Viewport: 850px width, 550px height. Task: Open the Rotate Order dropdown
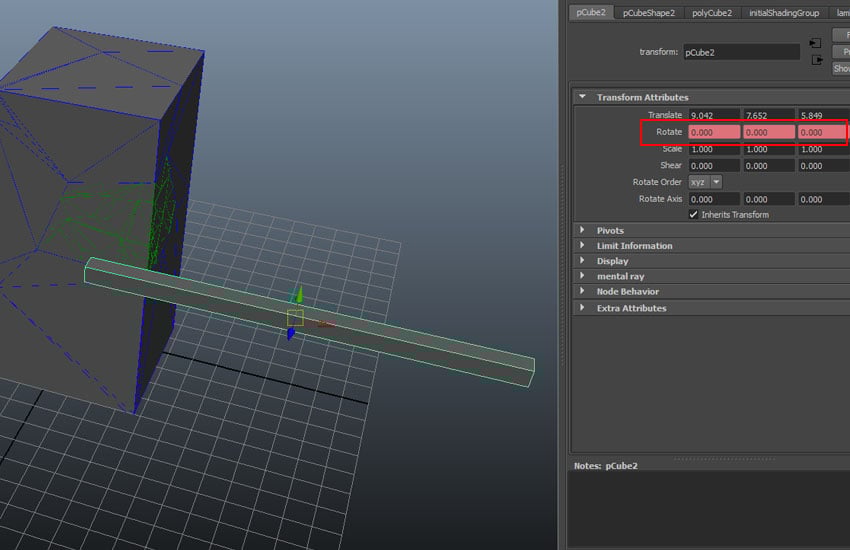pos(705,182)
